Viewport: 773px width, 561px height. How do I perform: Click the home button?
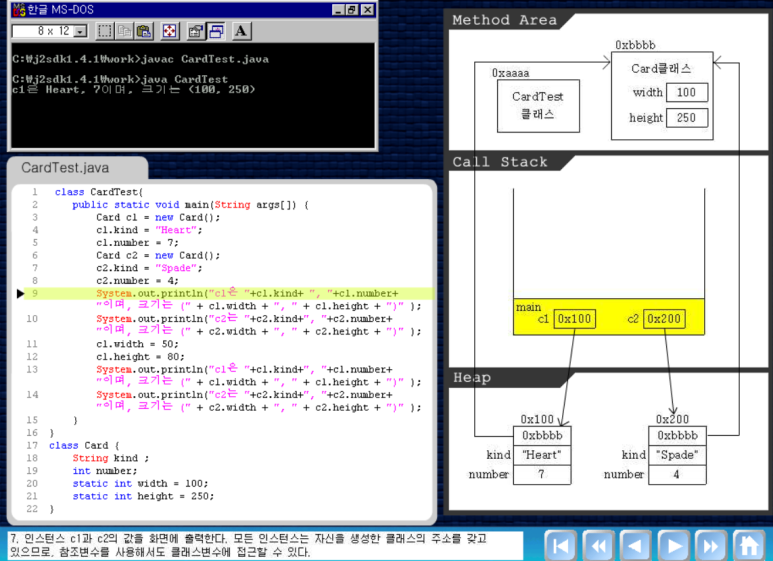pos(749,545)
